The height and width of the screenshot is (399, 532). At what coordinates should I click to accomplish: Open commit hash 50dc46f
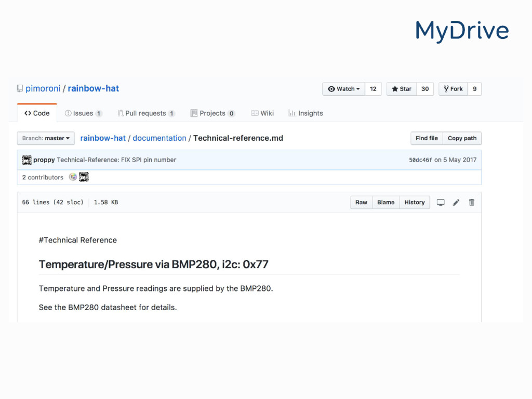420,160
